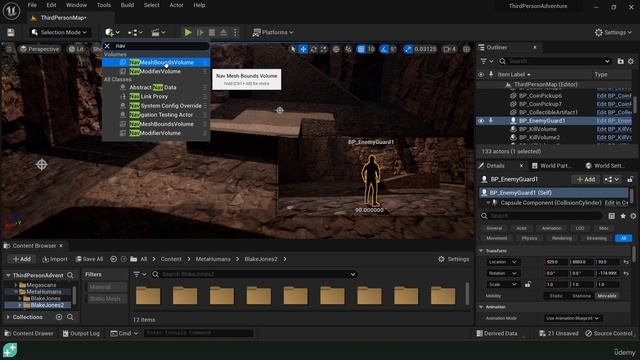Choose NavMeshBoundsVolume under Volumes
Screen dimensions: 640x360
(156, 62)
